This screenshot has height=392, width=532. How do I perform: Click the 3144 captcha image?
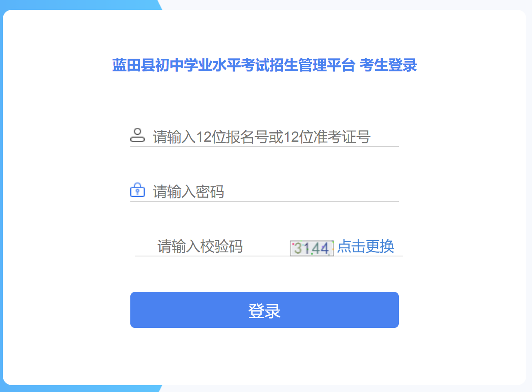312,248
